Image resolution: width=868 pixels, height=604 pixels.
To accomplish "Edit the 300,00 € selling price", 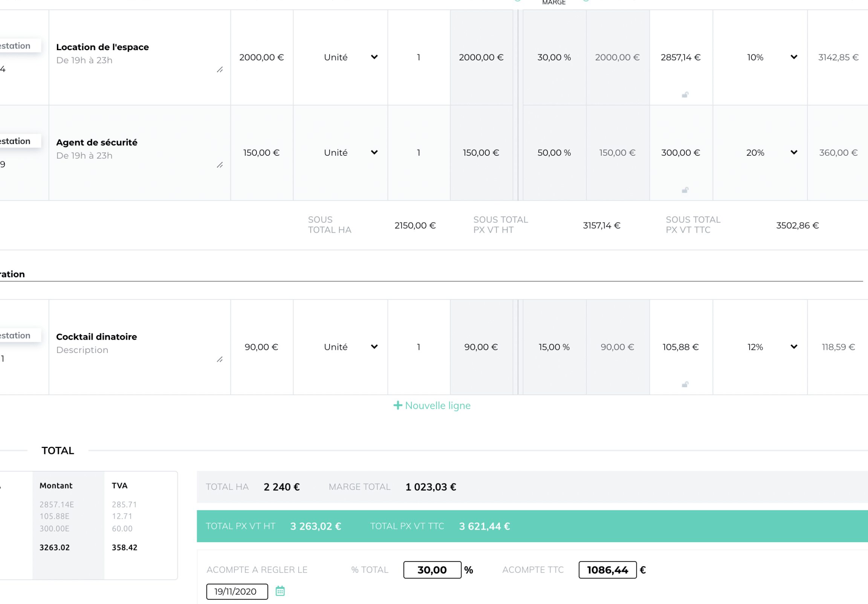I will [x=681, y=153].
